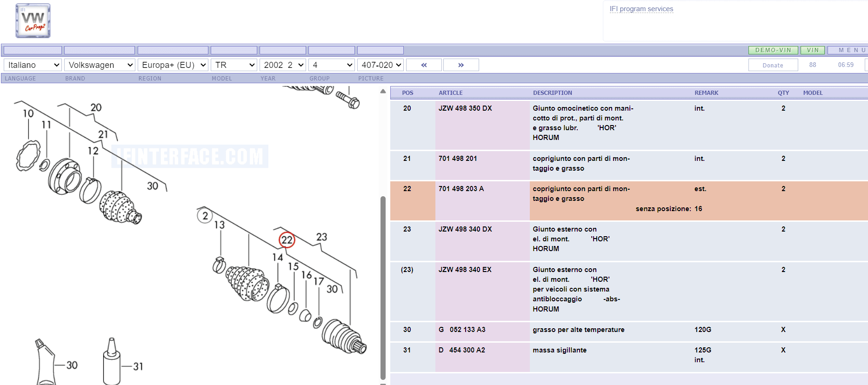Select circled position 22 in diagram
The width and height of the screenshot is (868, 385).
(x=287, y=240)
